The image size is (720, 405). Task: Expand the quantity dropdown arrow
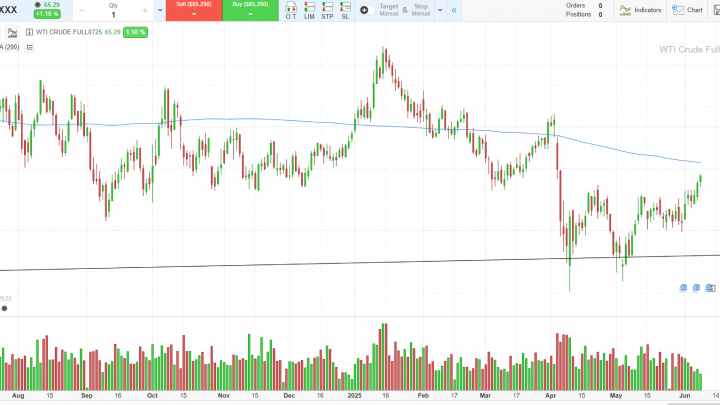160,11
